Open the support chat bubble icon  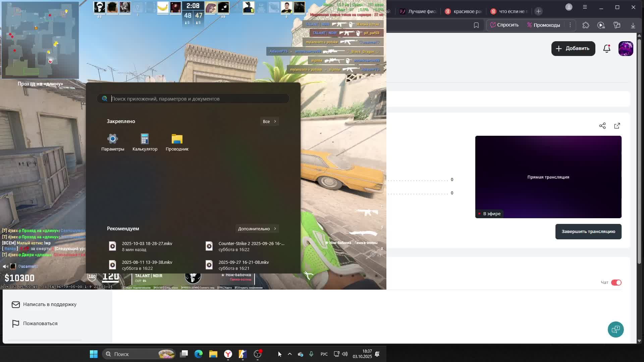click(615, 329)
